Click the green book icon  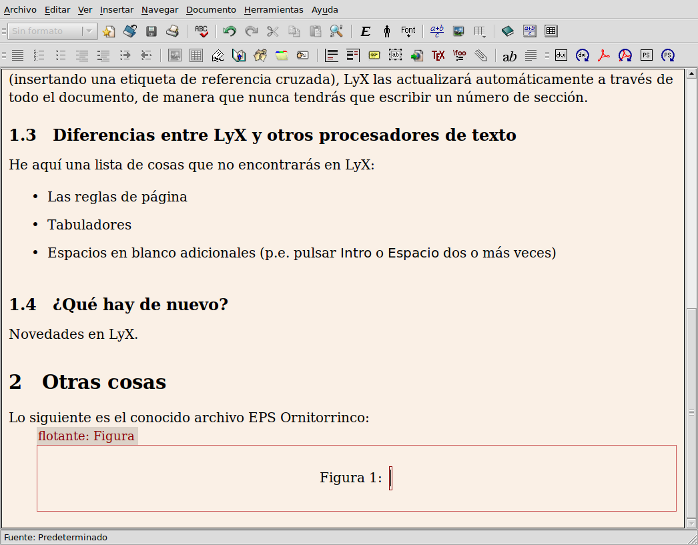[x=508, y=31]
